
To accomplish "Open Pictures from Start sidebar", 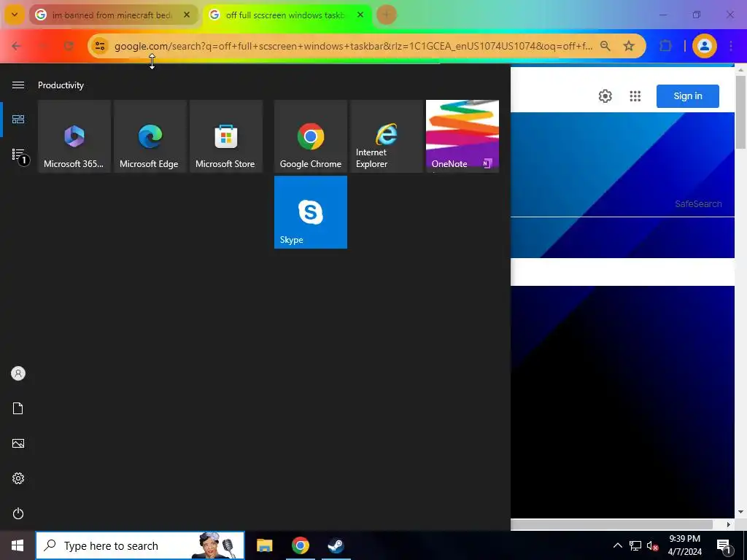I will coord(18,443).
